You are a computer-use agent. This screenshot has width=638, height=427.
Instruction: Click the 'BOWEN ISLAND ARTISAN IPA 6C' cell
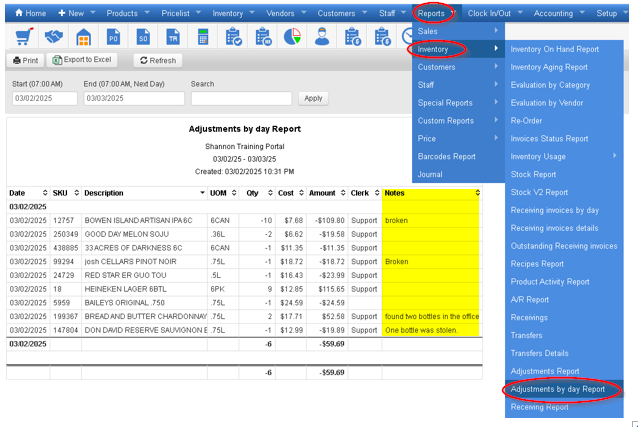pos(144,221)
